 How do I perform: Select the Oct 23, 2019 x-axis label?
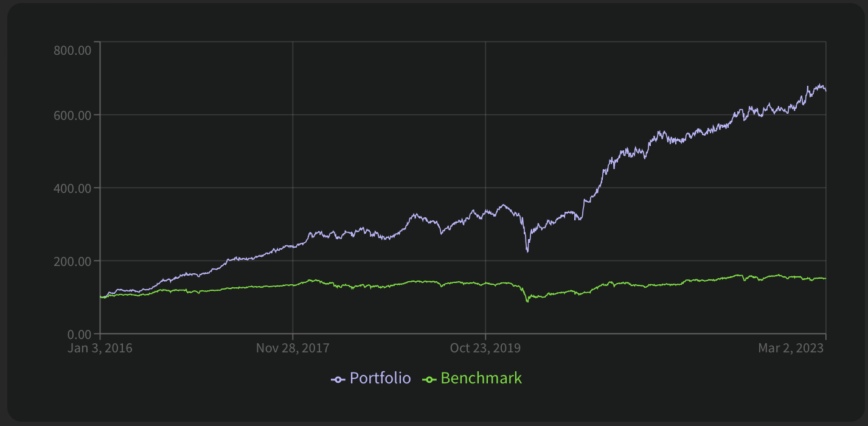(x=485, y=348)
